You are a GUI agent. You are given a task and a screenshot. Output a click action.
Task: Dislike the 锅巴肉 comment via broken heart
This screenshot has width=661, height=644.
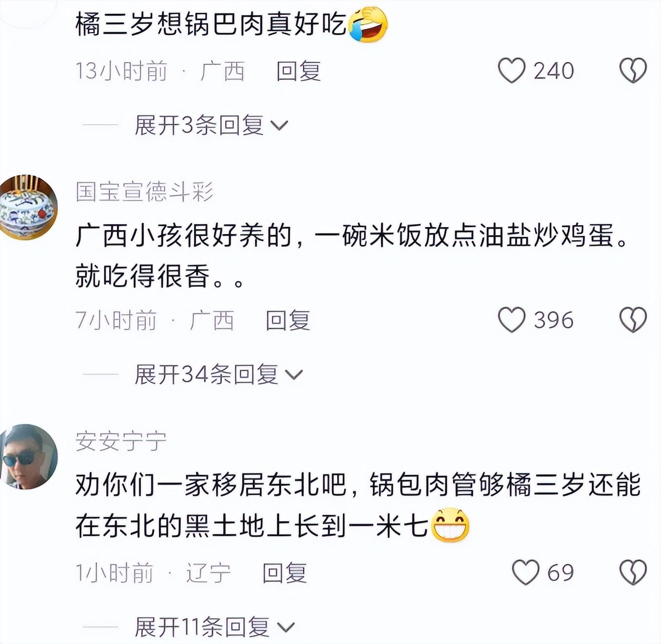pos(633,71)
